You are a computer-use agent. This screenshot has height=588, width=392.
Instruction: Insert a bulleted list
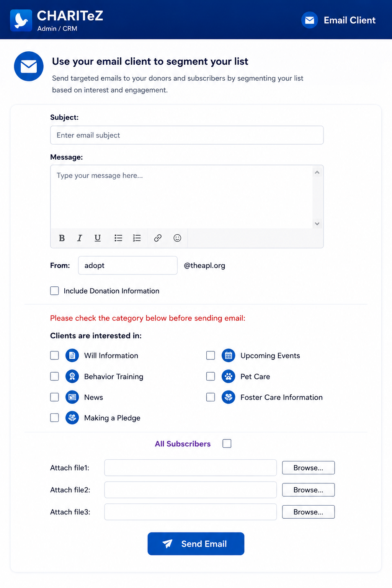[x=118, y=238]
